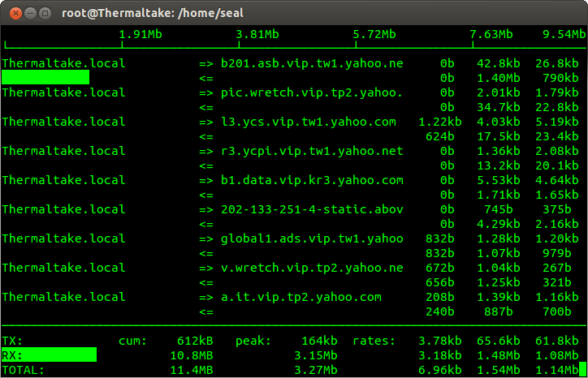Image resolution: width=588 pixels, height=378 pixels.
Task: Click the 624b rate value
Action: (440, 137)
